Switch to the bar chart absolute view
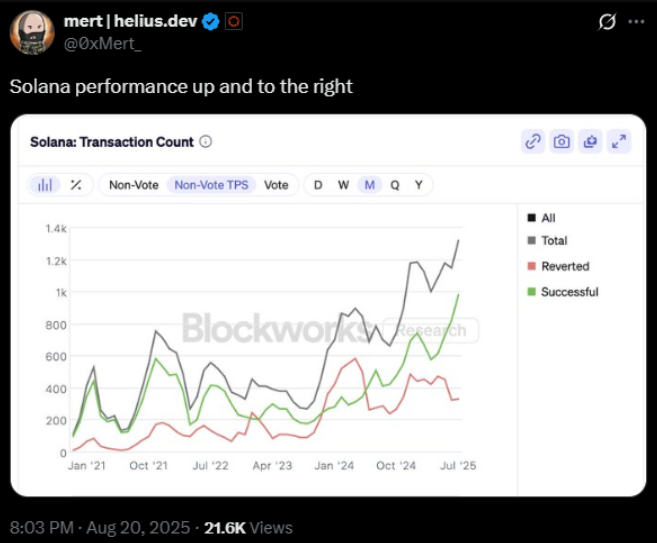 tap(45, 185)
